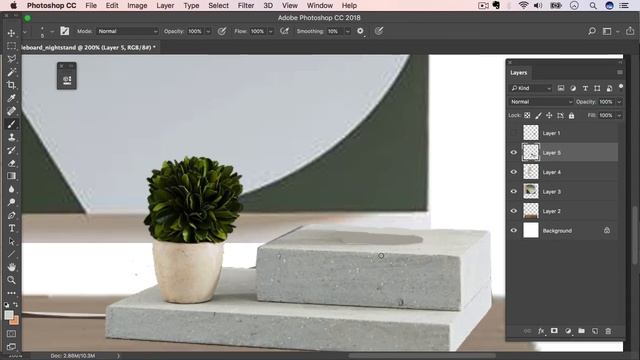Click the background color swatch
The height and width of the screenshot is (360, 640).
click(x=16, y=322)
